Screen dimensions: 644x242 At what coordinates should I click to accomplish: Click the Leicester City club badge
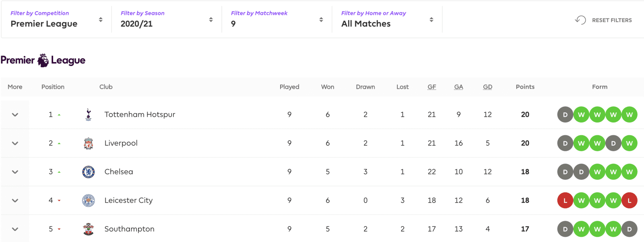click(89, 201)
